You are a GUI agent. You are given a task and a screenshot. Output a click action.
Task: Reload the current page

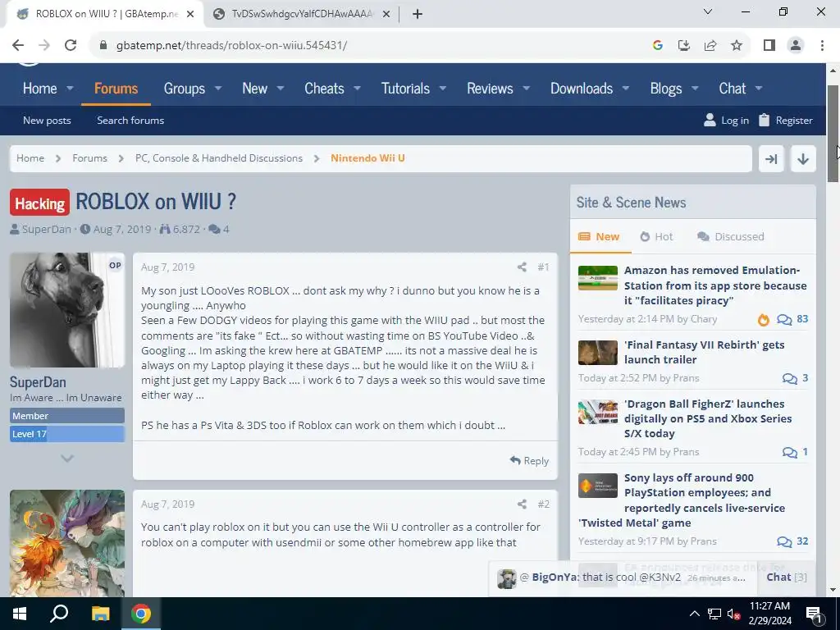coord(71,45)
